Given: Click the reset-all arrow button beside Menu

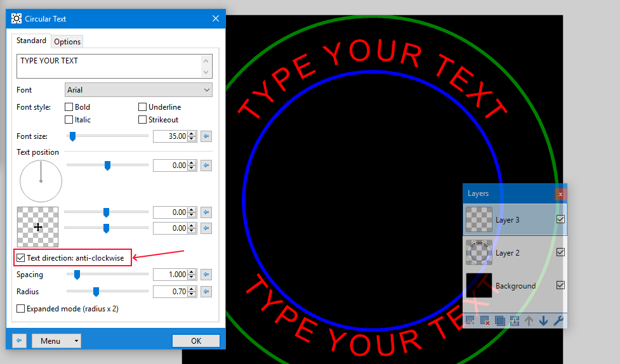Looking at the screenshot, I should click(19, 341).
